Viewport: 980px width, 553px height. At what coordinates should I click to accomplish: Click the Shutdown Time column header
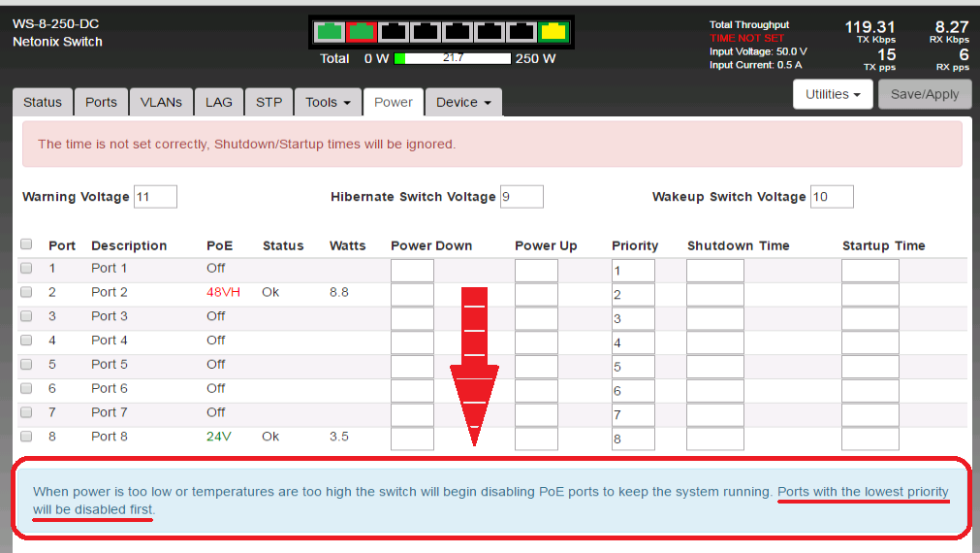point(738,245)
